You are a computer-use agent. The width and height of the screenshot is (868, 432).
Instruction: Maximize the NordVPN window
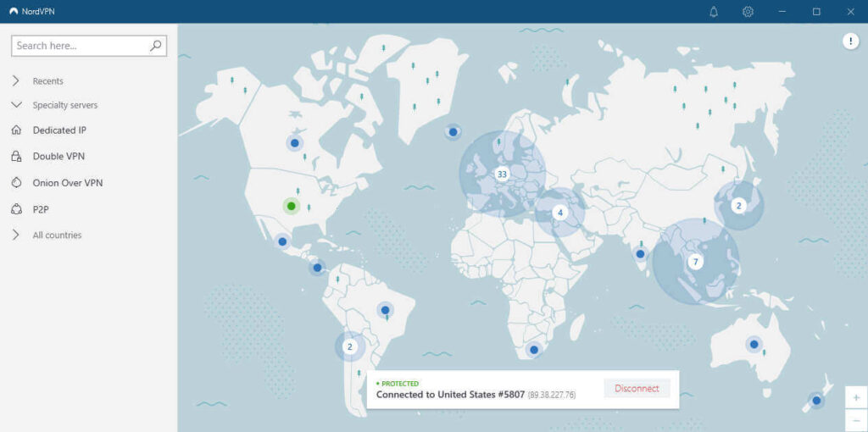[816, 12]
